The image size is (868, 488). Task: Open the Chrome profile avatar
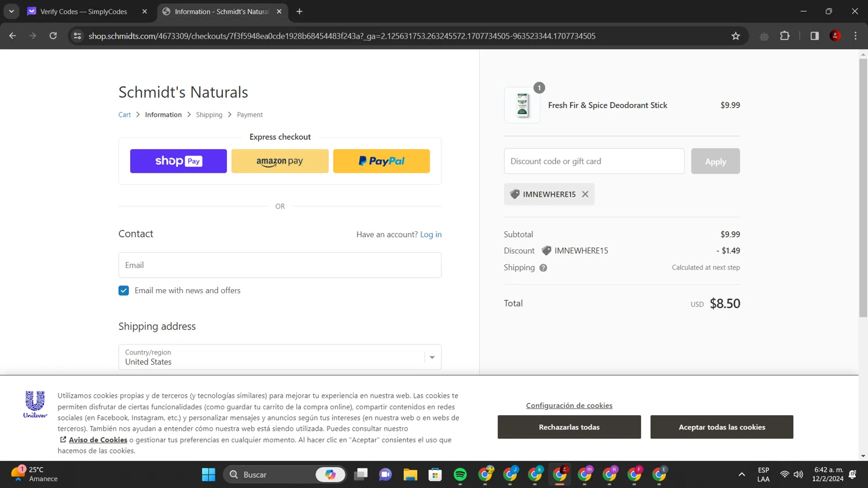835,36
